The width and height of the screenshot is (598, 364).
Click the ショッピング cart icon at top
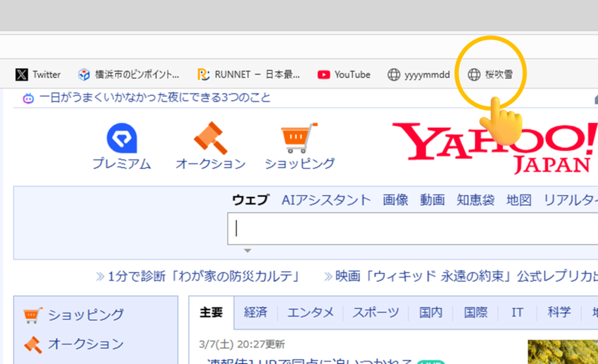point(299,138)
